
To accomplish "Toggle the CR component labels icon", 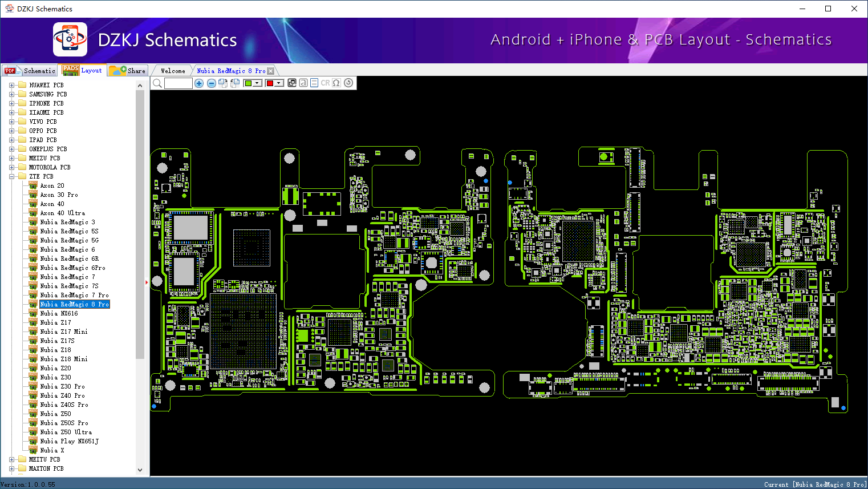I will (x=326, y=83).
